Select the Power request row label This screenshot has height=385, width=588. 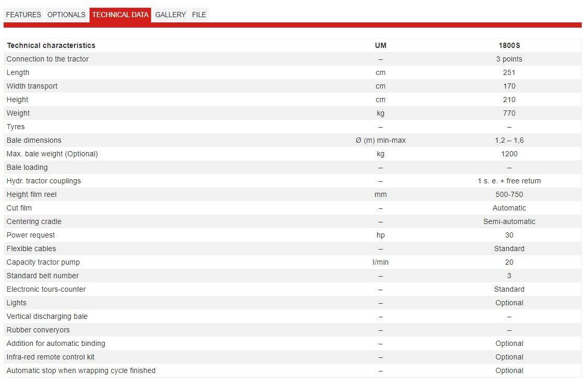tap(31, 235)
